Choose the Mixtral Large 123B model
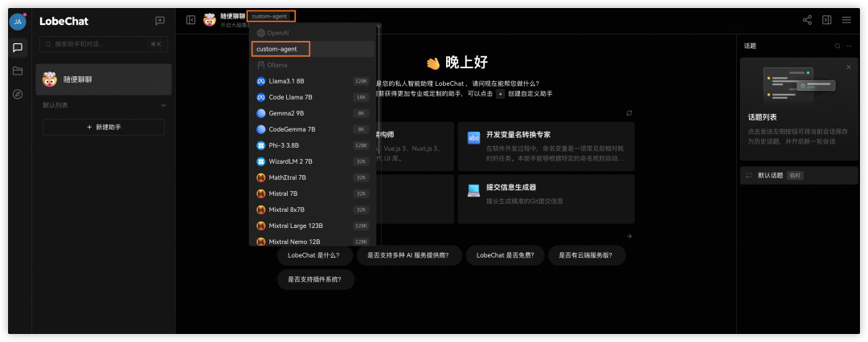Screen dimensions: 868x342 click(x=313, y=226)
